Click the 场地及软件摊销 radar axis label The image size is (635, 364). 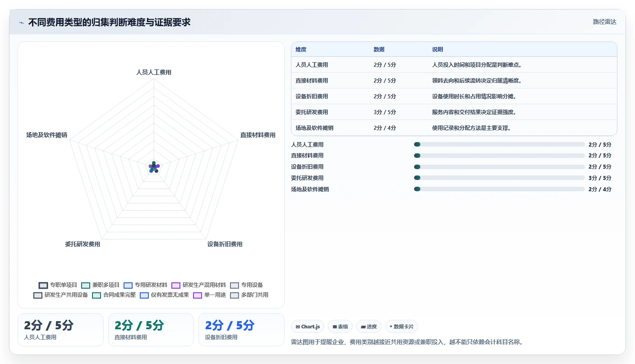click(x=46, y=135)
